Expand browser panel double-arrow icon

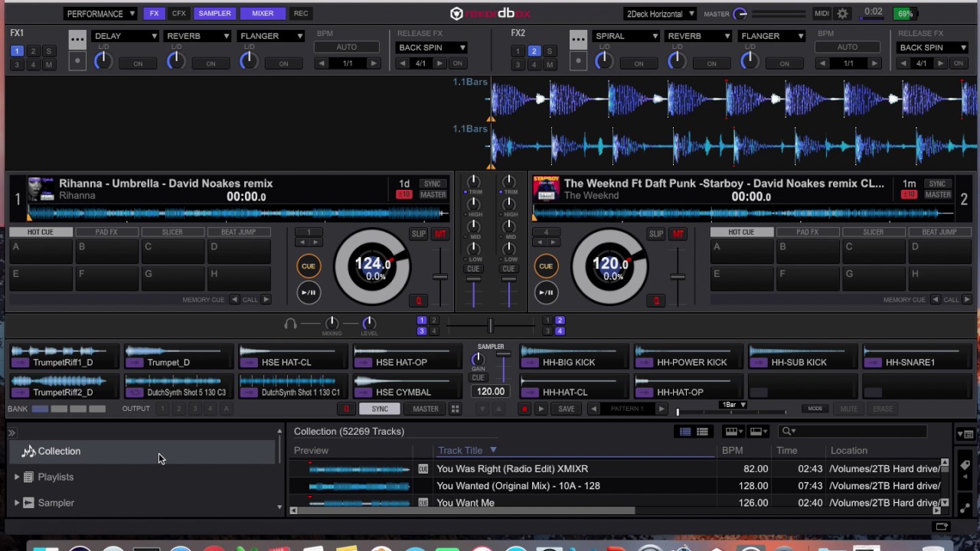[x=11, y=433]
